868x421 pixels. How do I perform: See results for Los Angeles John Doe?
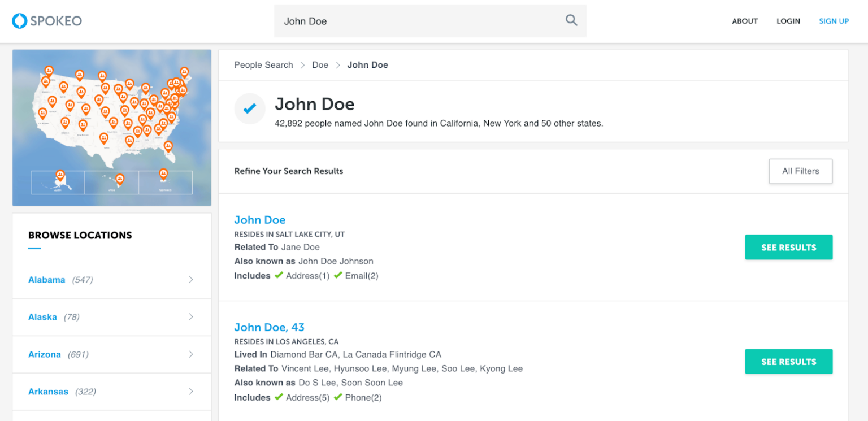point(789,362)
